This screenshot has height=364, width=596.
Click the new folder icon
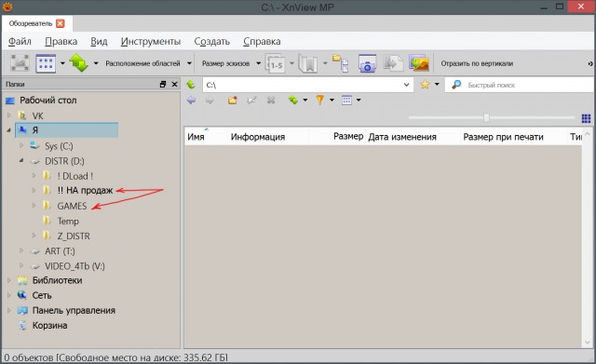pyautogui.click(x=232, y=100)
